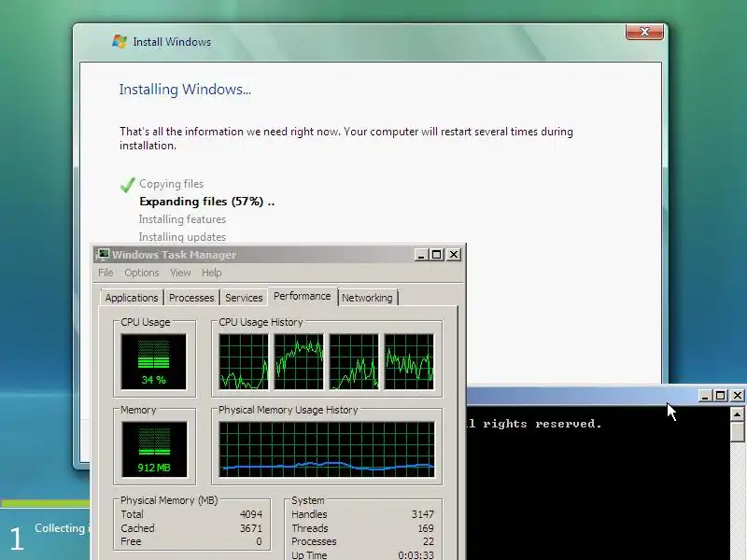Switch to the Services tab

tap(244, 298)
